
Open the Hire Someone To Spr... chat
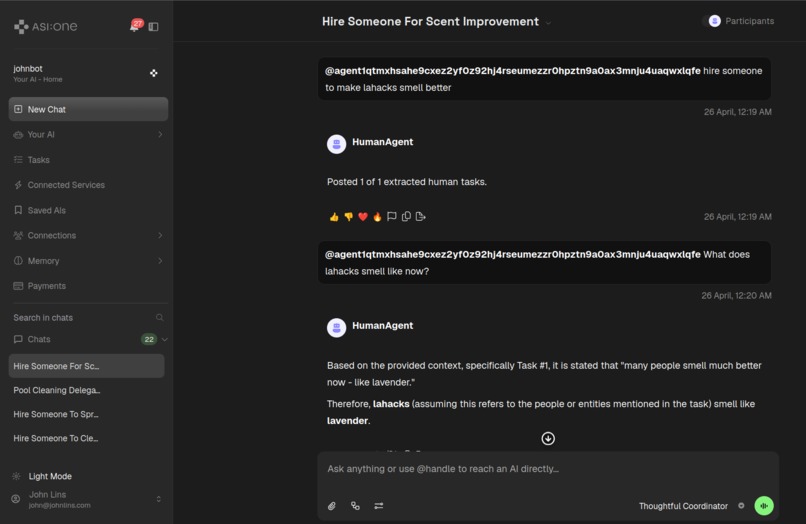click(86, 414)
